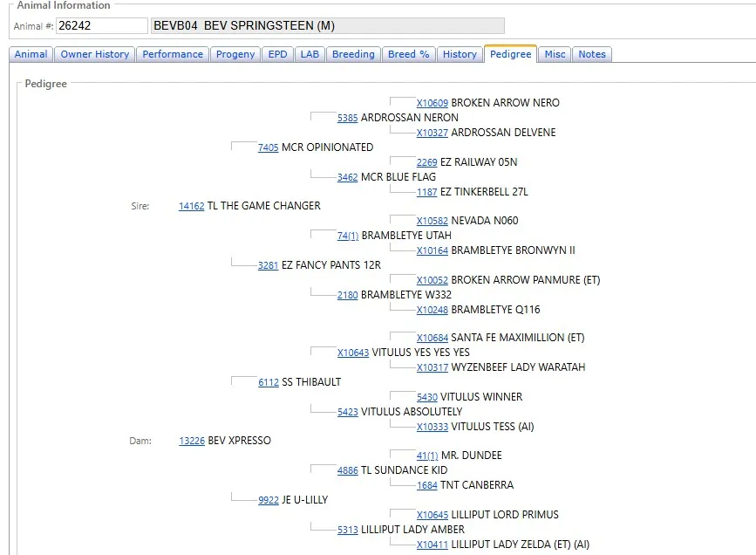The image size is (756, 555).
Task: Click link X10609 Broken Arrow Nero
Action: [x=432, y=103]
